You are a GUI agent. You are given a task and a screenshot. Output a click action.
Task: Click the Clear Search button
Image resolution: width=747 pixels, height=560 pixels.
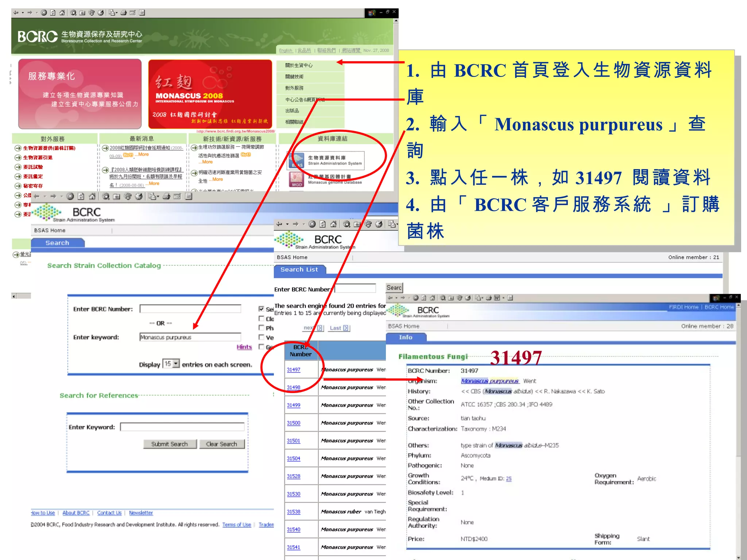point(222,444)
